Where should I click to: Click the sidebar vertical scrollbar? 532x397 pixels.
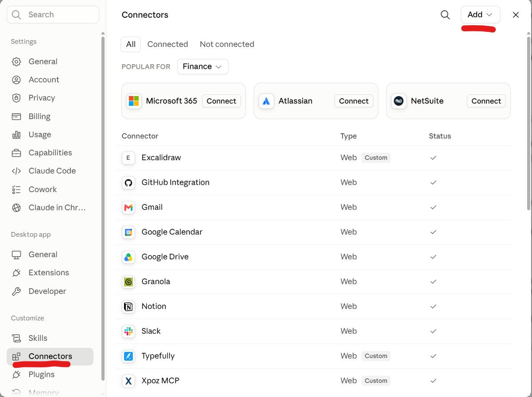coord(103,208)
